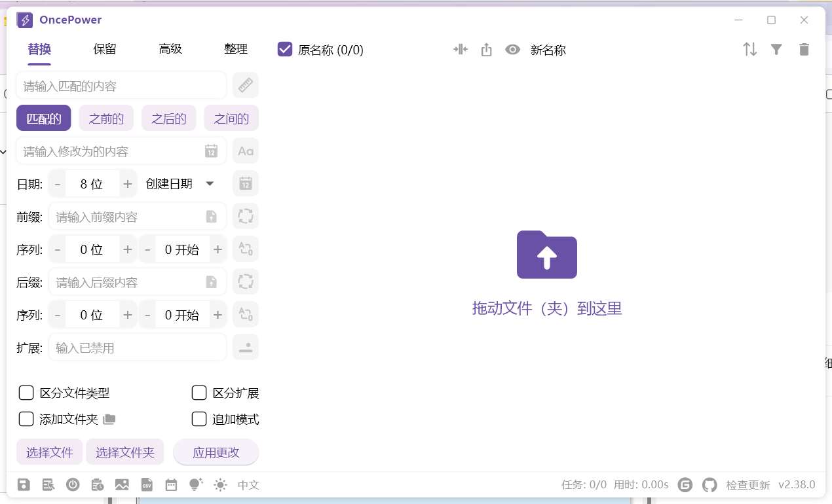
Task: Enable the 区分文件类型 checkbox
Action: (x=26, y=393)
